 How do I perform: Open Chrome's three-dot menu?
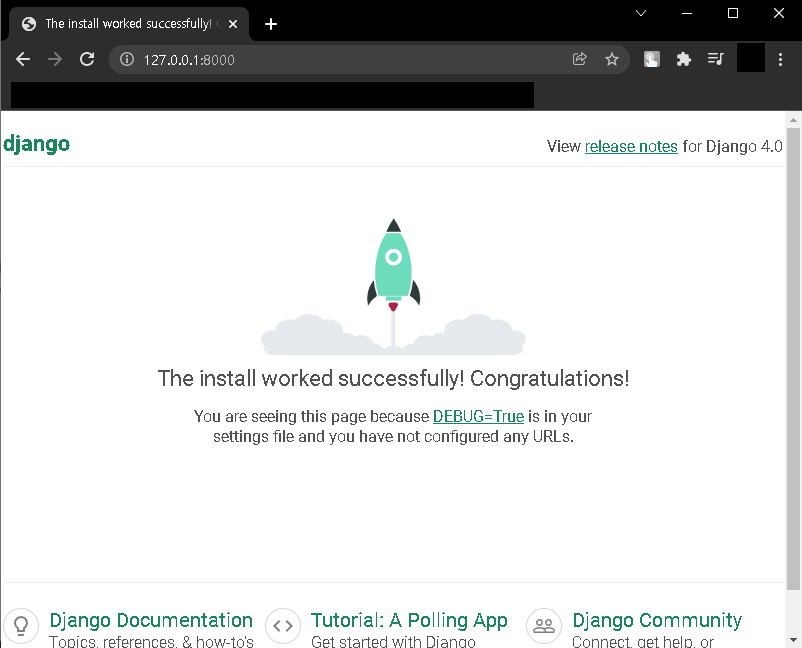(x=780, y=59)
